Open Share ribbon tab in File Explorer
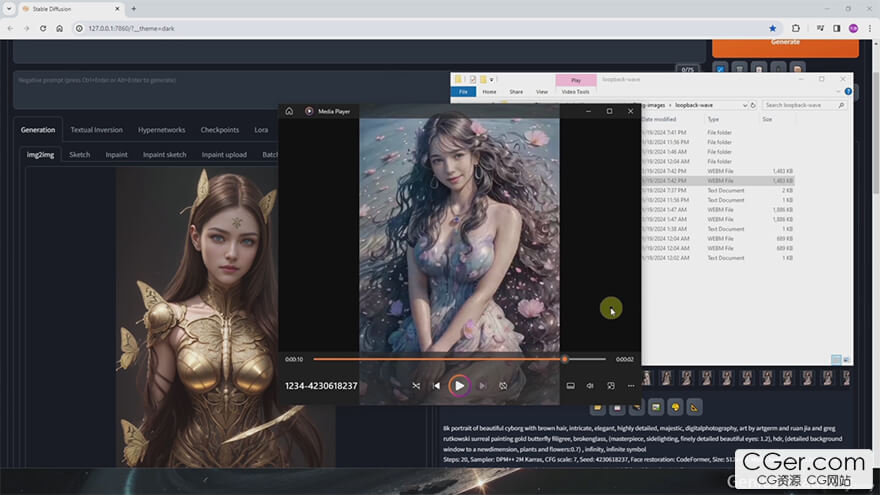The width and height of the screenshot is (880, 495). [516, 91]
